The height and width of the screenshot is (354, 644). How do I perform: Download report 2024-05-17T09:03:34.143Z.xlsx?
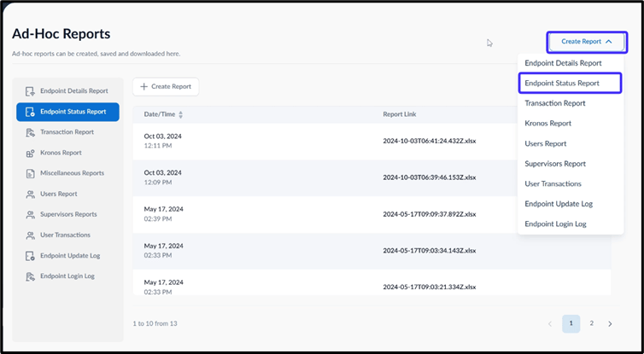coord(430,251)
